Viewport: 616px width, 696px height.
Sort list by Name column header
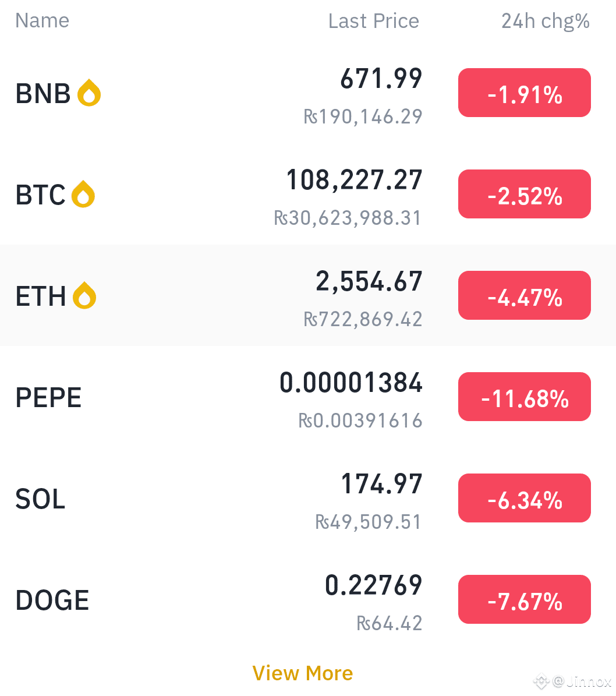coord(42,20)
